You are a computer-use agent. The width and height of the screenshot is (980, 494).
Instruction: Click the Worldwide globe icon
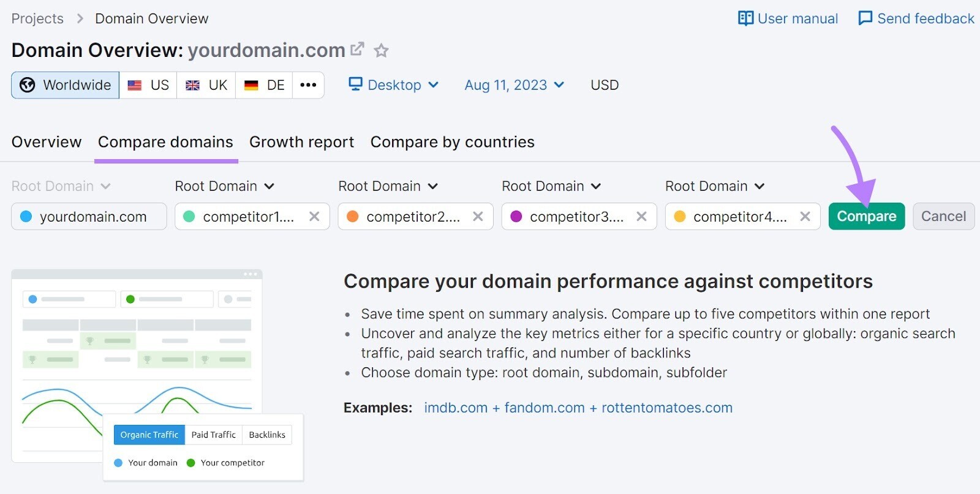click(x=26, y=84)
